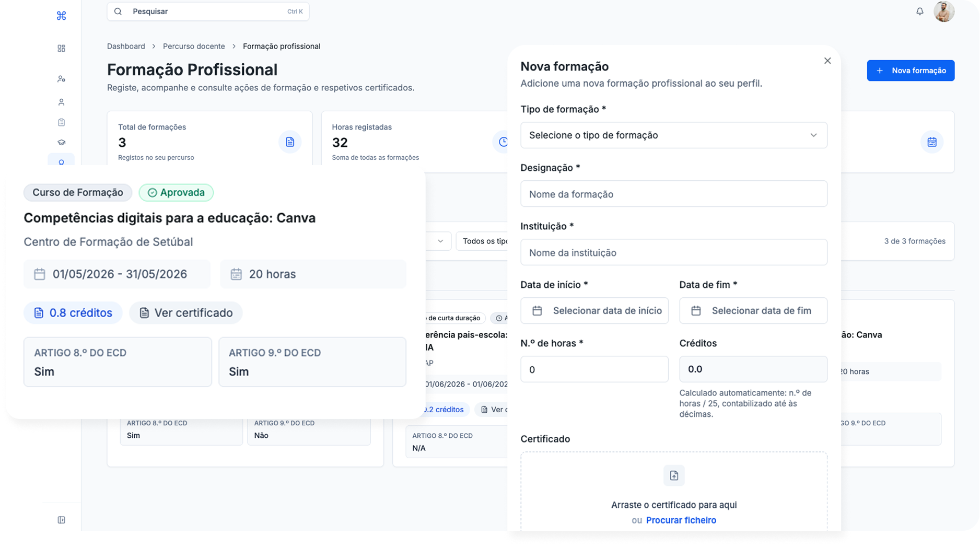Click the Ctrl K shortcut hint
The image size is (980, 547).
pyautogui.click(x=295, y=11)
